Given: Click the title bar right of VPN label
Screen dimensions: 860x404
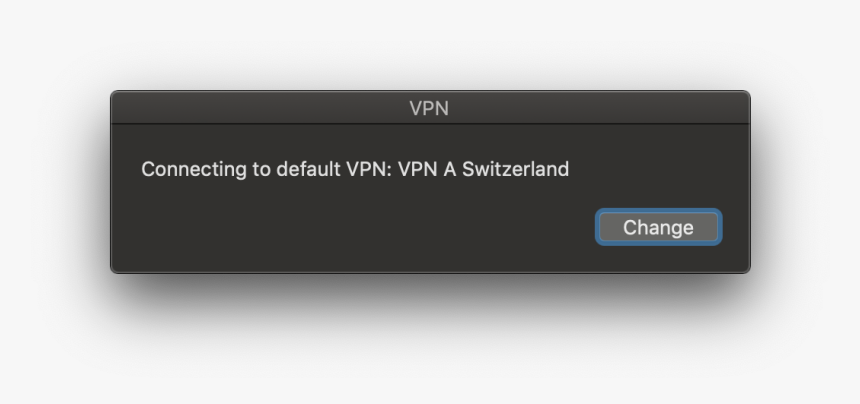Looking at the screenshot, I should [599, 107].
